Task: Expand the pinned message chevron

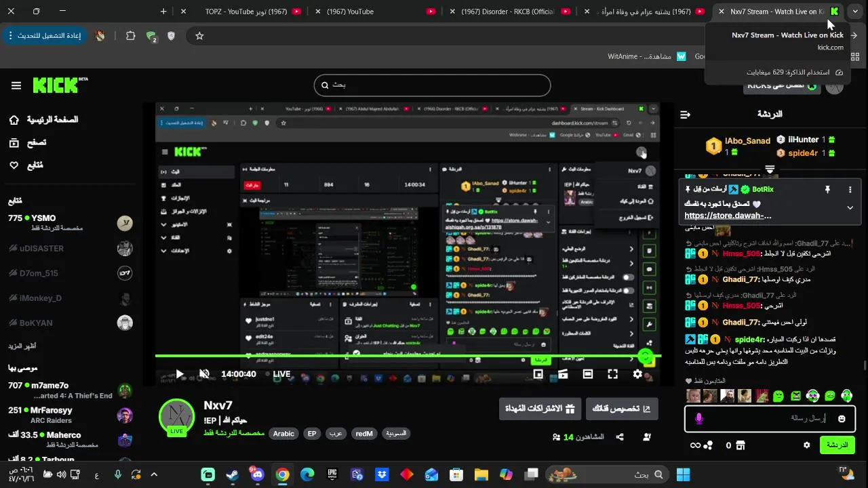Action: click(x=850, y=207)
